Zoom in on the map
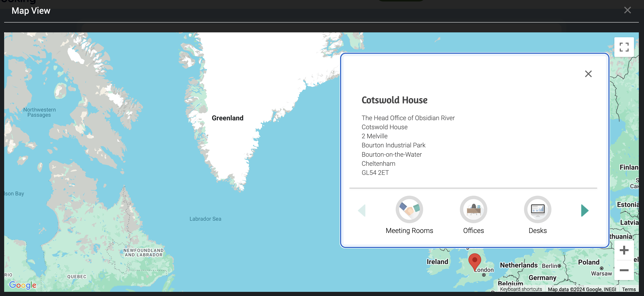The height and width of the screenshot is (296, 644). point(624,250)
